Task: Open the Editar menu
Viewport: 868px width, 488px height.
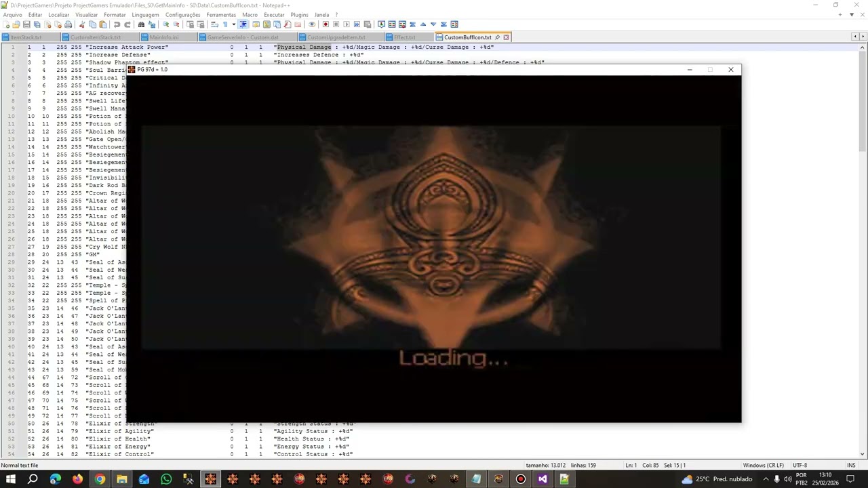Action: pos(35,15)
